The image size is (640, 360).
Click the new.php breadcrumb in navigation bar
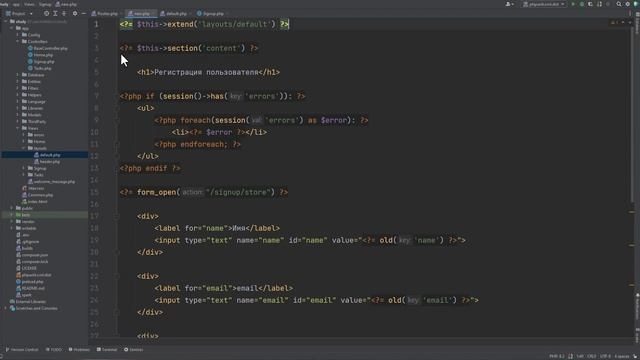click(66, 4)
